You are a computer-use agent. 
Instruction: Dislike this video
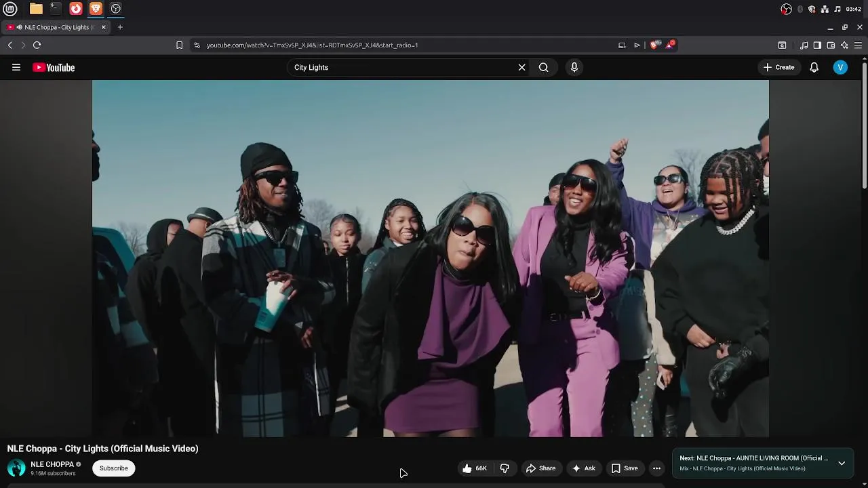pyautogui.click(x=505, y=468)
